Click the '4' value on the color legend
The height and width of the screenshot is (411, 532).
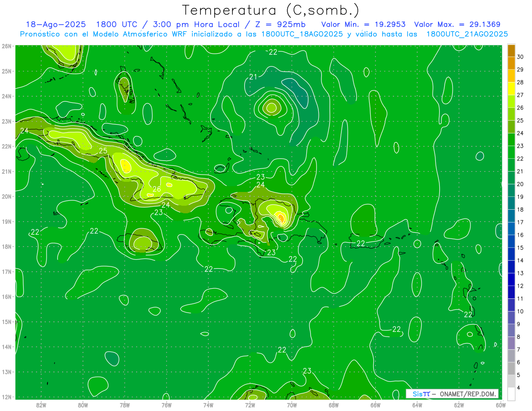pos(518,388)
